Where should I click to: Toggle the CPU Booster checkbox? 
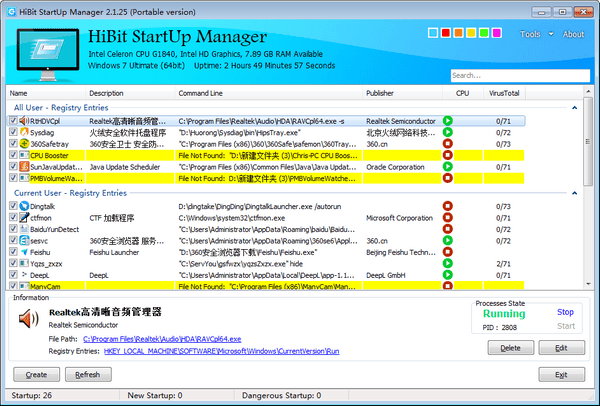(13, 156)
